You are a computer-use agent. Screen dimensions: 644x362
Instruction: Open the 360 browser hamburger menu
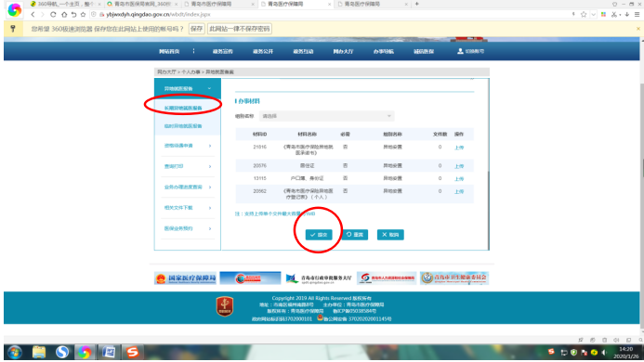click(637, 14)
